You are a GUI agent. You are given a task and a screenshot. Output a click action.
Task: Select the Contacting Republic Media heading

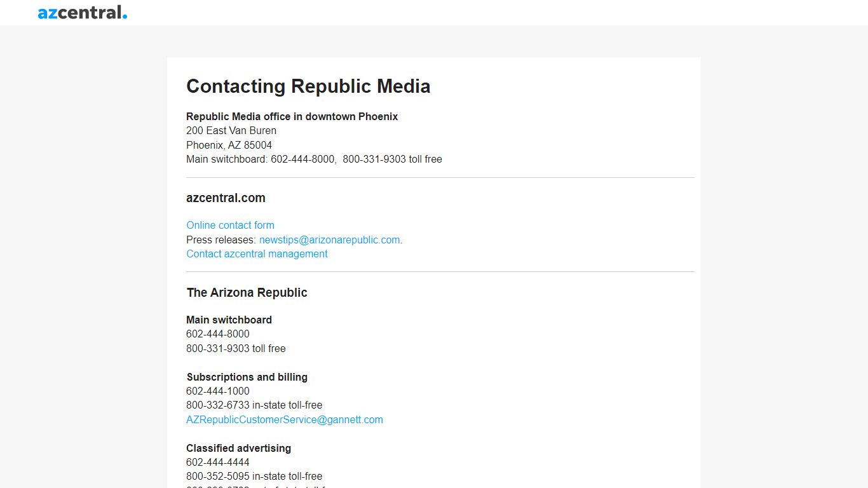(308, 86)
